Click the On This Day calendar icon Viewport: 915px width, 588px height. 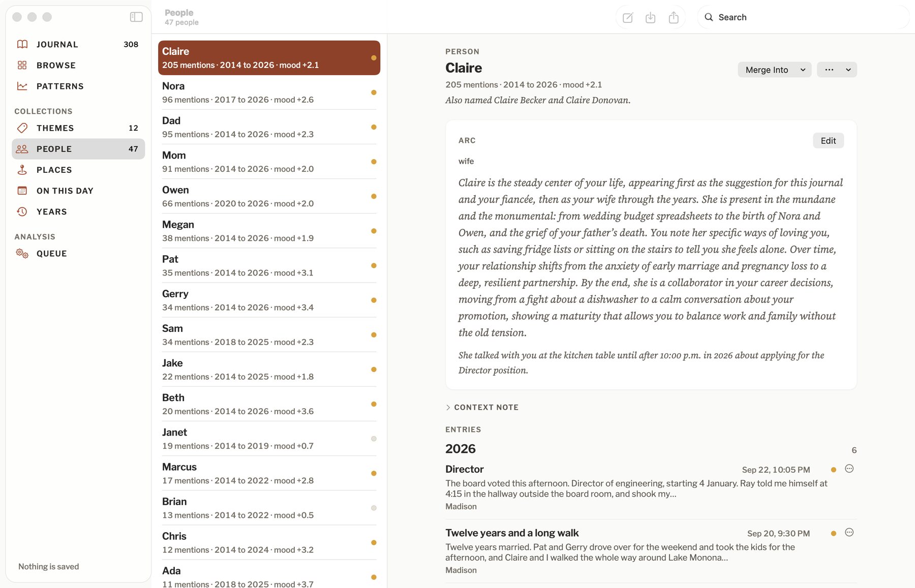pos(22,191)
